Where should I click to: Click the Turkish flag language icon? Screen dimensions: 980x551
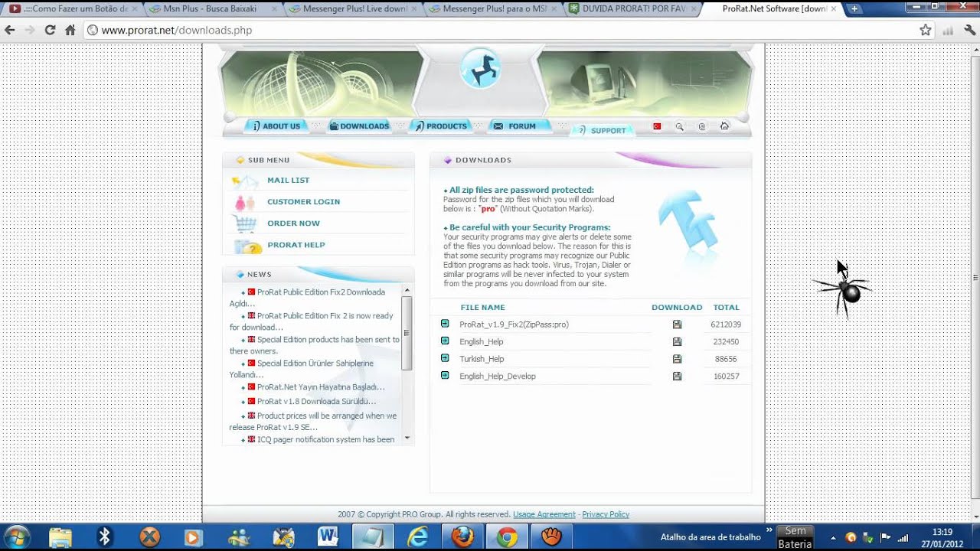657,126
